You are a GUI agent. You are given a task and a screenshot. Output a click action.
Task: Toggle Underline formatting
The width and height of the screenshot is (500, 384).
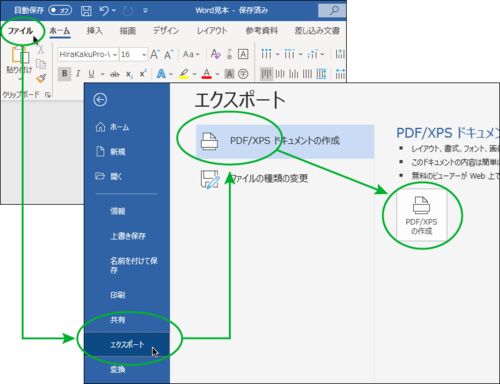tap(91, 74)
